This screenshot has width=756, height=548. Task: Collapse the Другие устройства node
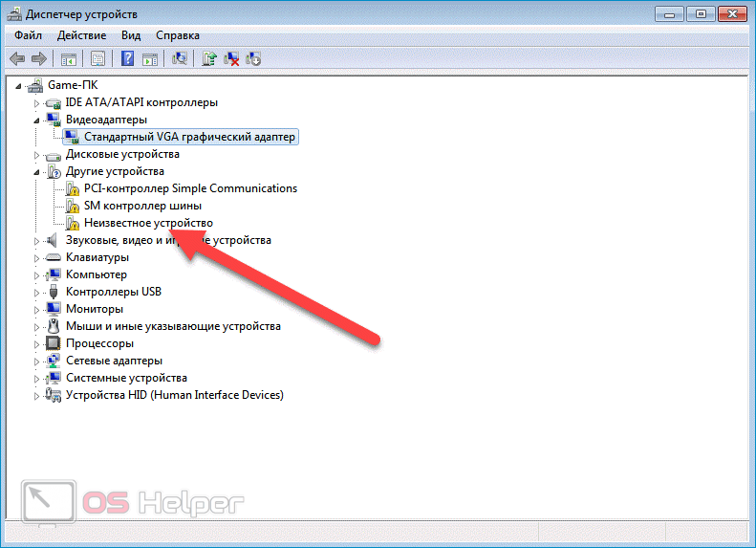tap(36, 172)
